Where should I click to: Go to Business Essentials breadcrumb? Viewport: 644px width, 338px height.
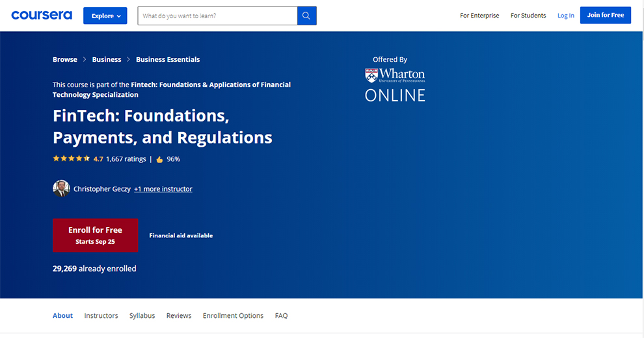pos(168,60)
